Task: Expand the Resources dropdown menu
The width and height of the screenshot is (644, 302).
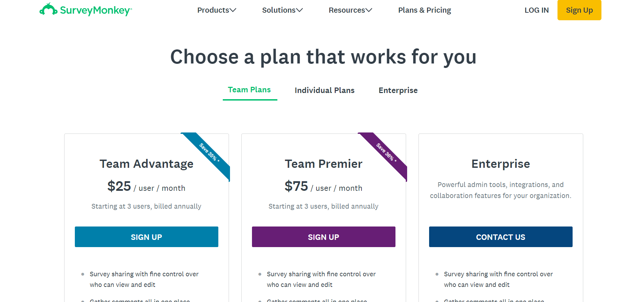Action: [x=350, y=10]
